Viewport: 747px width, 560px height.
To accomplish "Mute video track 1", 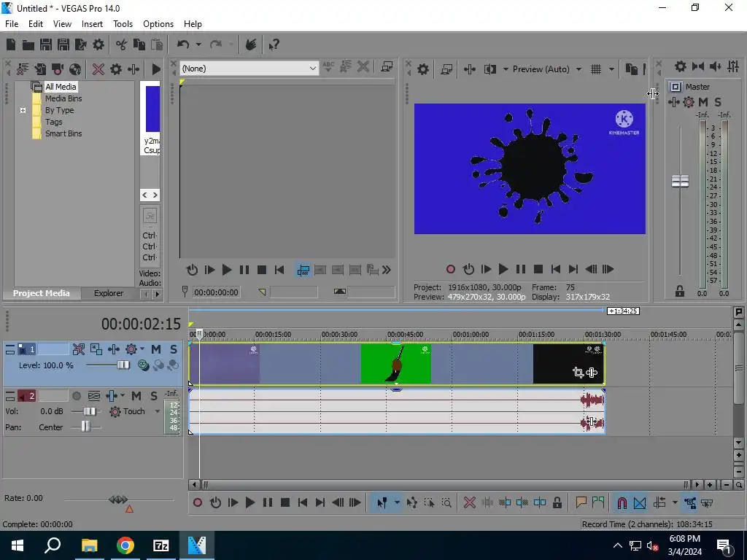I will click(157, 349).
